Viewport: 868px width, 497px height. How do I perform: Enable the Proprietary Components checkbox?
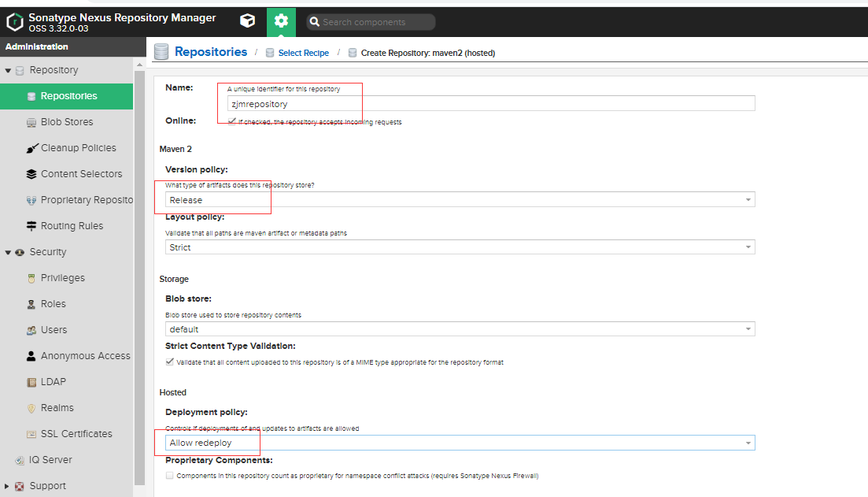pyautogui.click(x=169, y=476)
